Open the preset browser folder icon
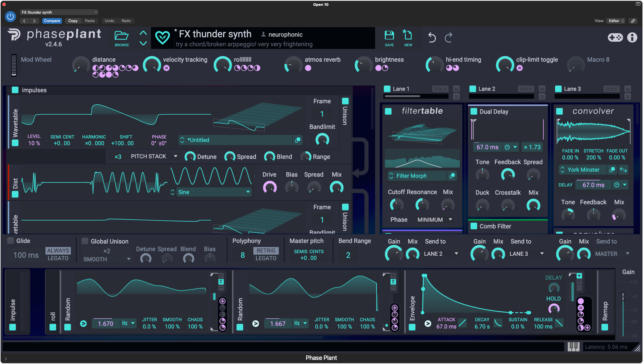Image resolution: width=643 pixels, height=364 pixels. (122, 35)
